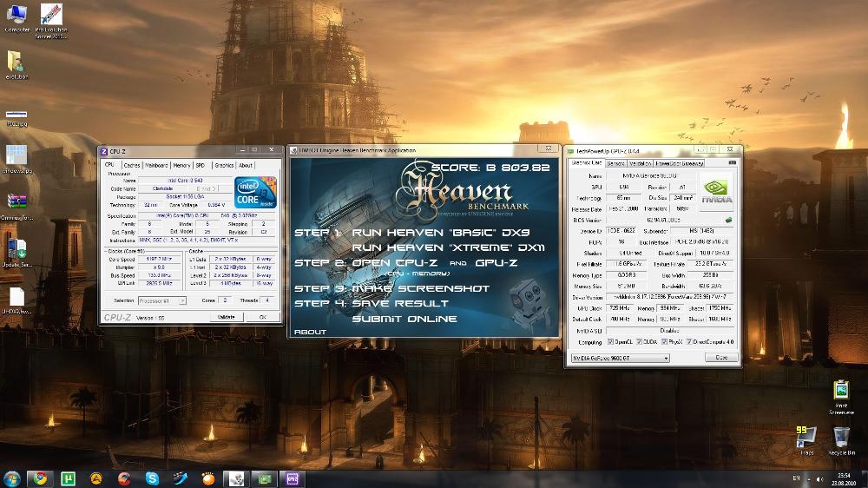Open the AIMP taskbar icon

(96, 478)
